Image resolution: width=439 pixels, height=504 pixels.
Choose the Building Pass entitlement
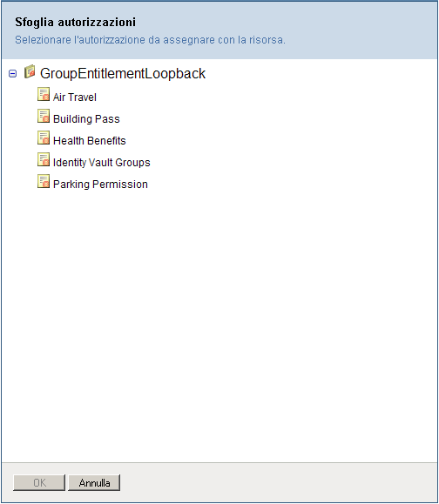(x=86, y=119)
